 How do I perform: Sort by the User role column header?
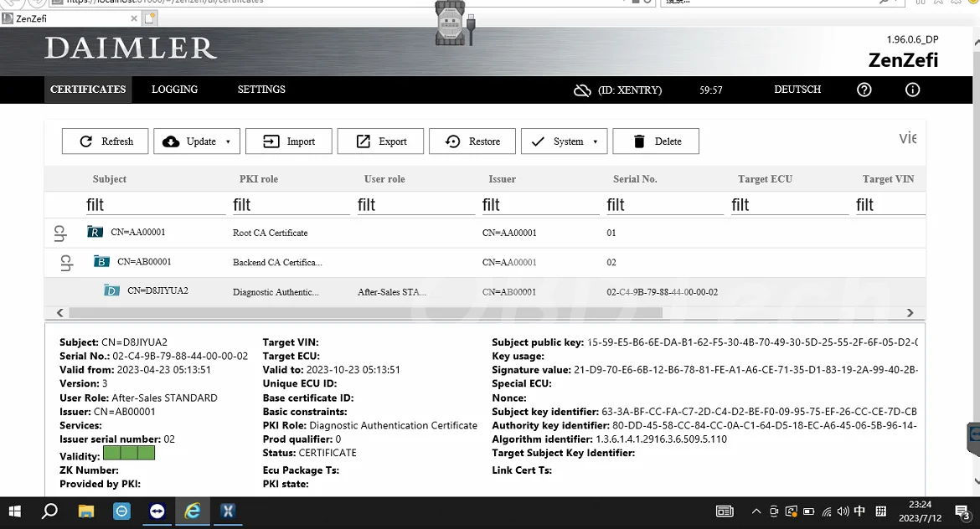pyautogui.click(x=384, y=178)
